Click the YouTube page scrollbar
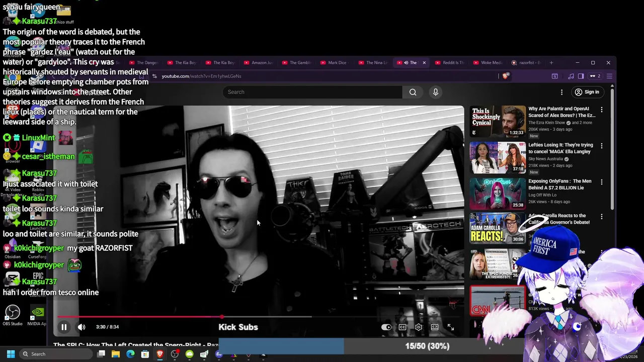This screenshot has height=362, width=644. pos(612,148)
